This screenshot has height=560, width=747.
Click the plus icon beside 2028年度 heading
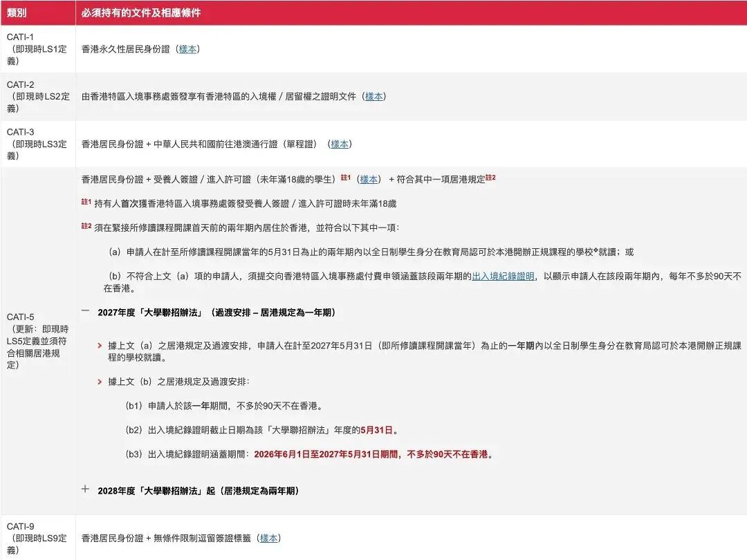tap(84, 489)
